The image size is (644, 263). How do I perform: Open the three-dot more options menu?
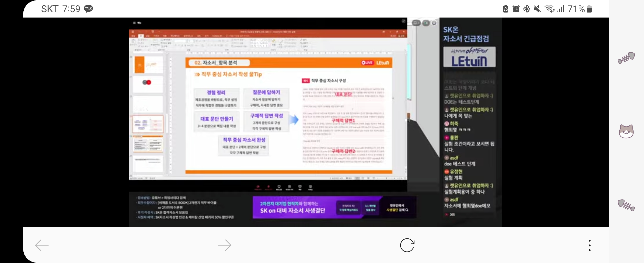pyautogui.click(x=590, y=245)
